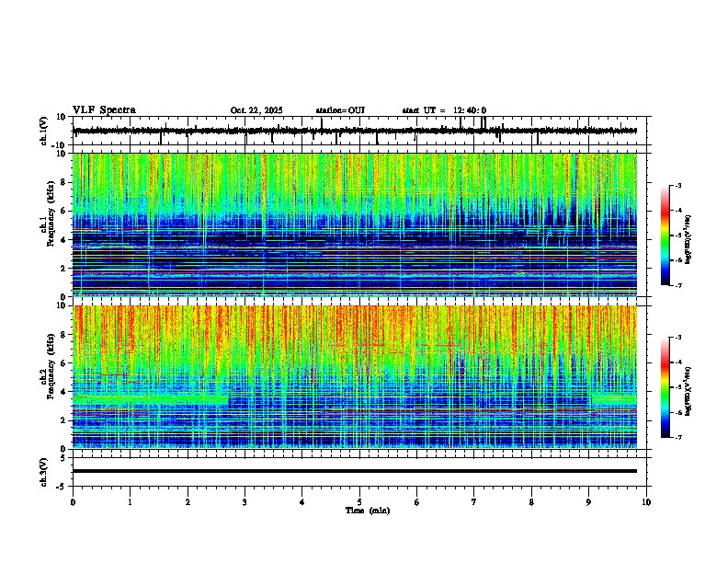This screenshot has width=728, height=563.
Task: Click the time axis tick label "0"
Action: pyautogui.click(x=73, y=502)
